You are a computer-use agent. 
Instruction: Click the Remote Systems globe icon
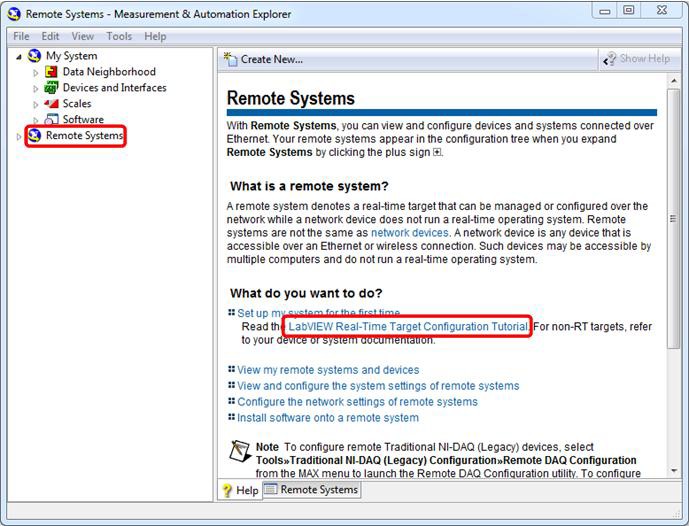[34, 136]
